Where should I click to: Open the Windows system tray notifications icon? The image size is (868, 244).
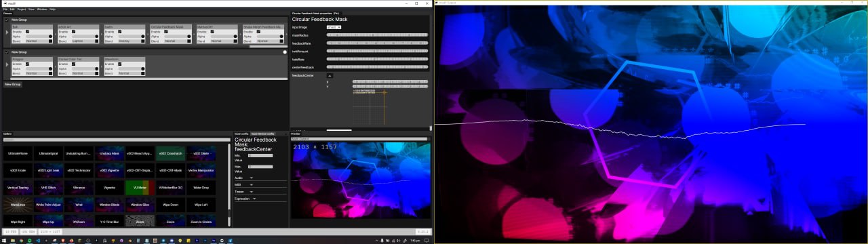tap(427, 240)
